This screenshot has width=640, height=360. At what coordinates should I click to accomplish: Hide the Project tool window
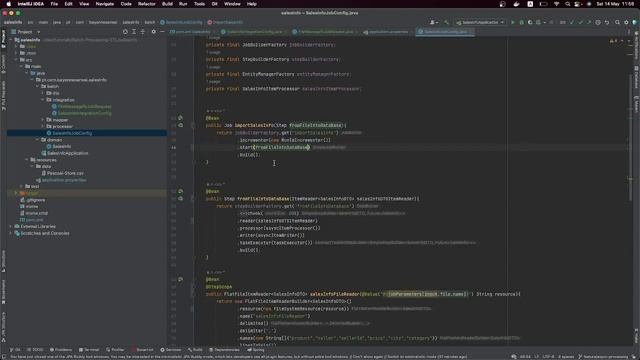[162, 31]
